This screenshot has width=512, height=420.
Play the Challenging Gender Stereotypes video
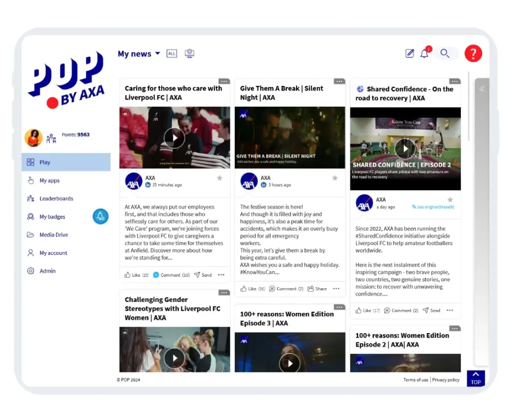coord(174,358)
